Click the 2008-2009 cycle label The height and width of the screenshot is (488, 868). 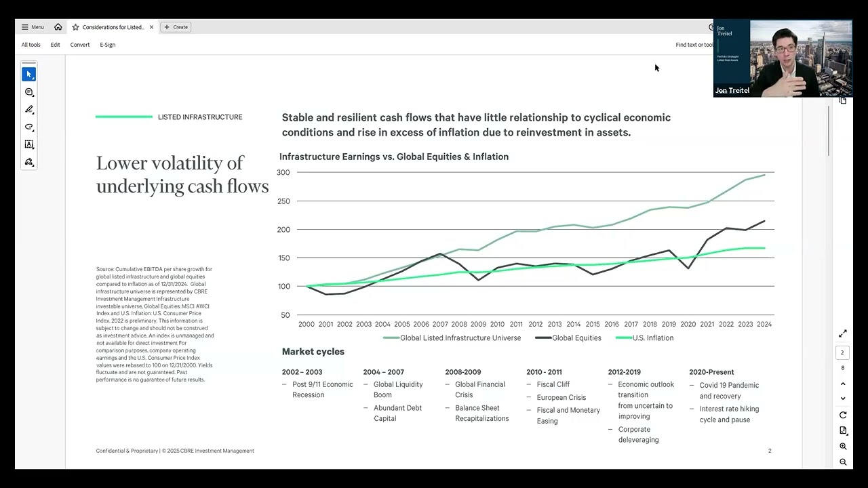tap(463, 372)
